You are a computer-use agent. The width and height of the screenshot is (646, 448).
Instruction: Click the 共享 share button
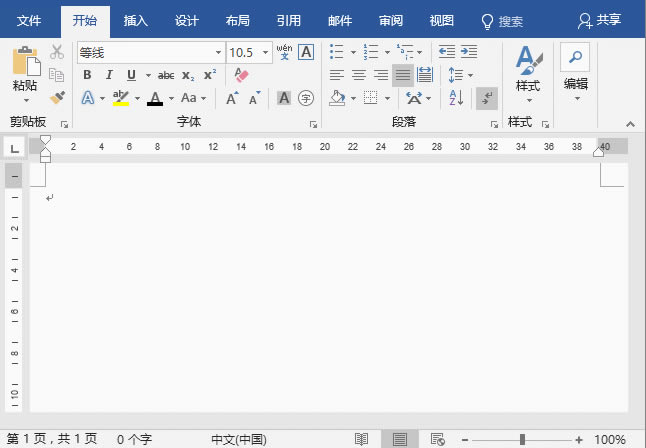[599, 20]
